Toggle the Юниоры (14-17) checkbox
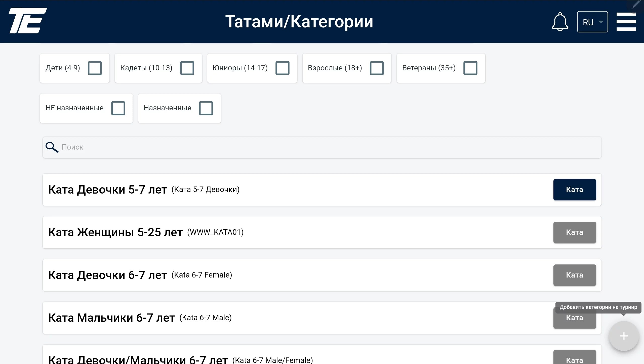The image size is (644, 364). pyautogui.click(x=283, y=68)
